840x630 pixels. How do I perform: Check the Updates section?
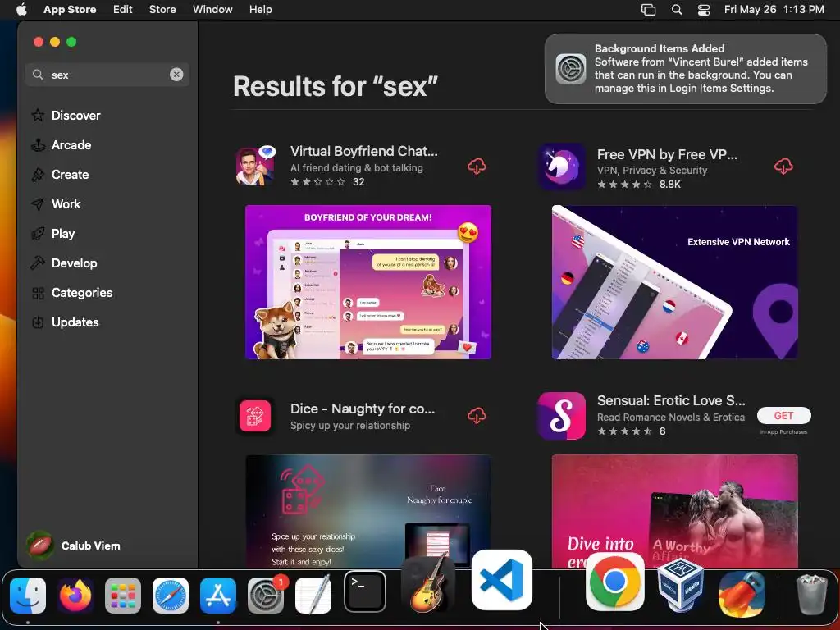75,322
